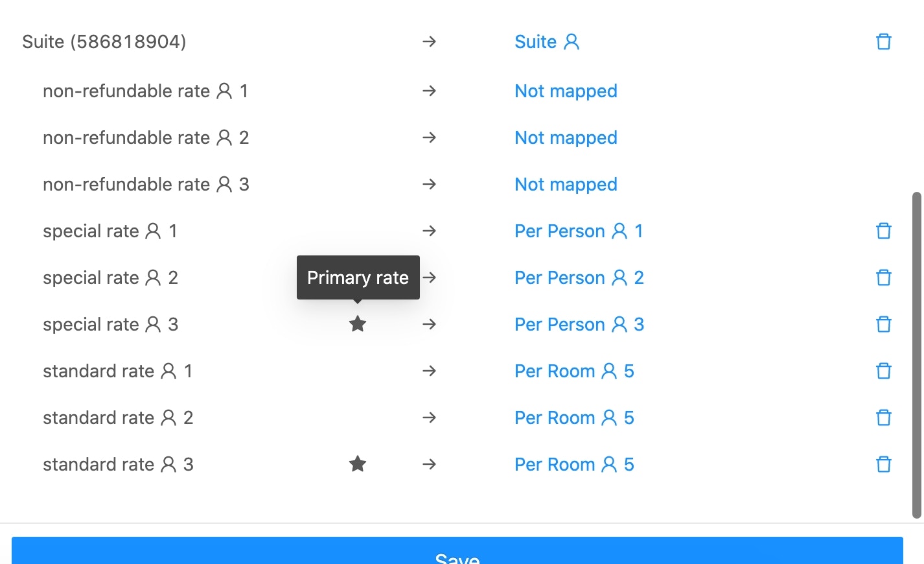Open the Per Person 1 mapping link
The height and width of the screenshot is (564, 924).
578,230
